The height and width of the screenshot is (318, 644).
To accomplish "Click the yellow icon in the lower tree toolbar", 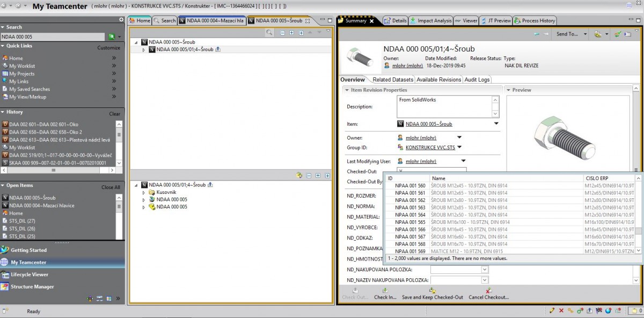I will point(299,176).
